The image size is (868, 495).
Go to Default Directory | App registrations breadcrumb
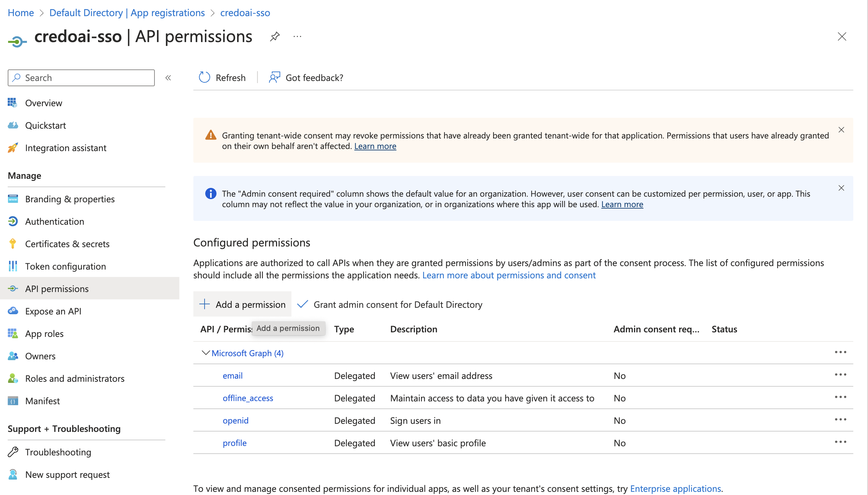click(127, 13)
